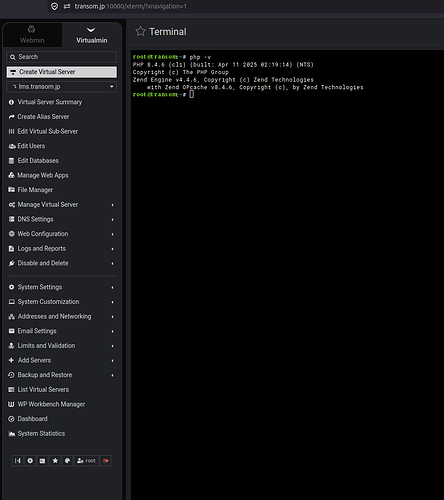Viewport: 444px width, 500px height.
Task: Click the Create Virtual Server button
Action: (62, 72)
